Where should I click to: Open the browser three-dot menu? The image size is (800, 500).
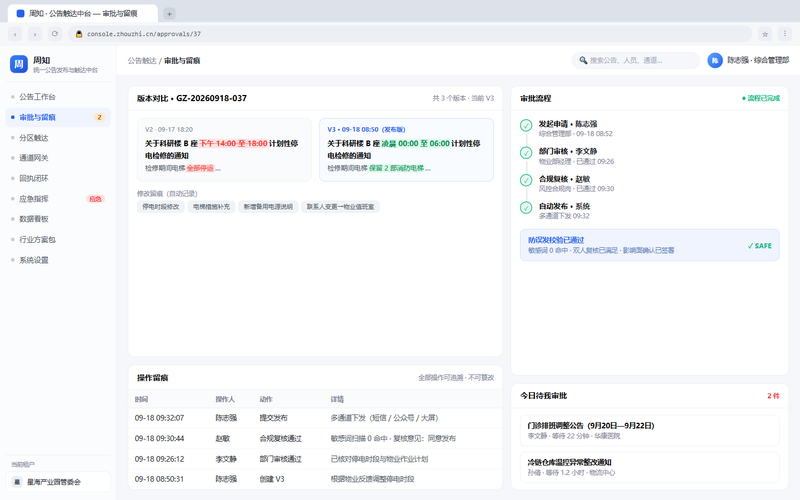coord(785,34)
